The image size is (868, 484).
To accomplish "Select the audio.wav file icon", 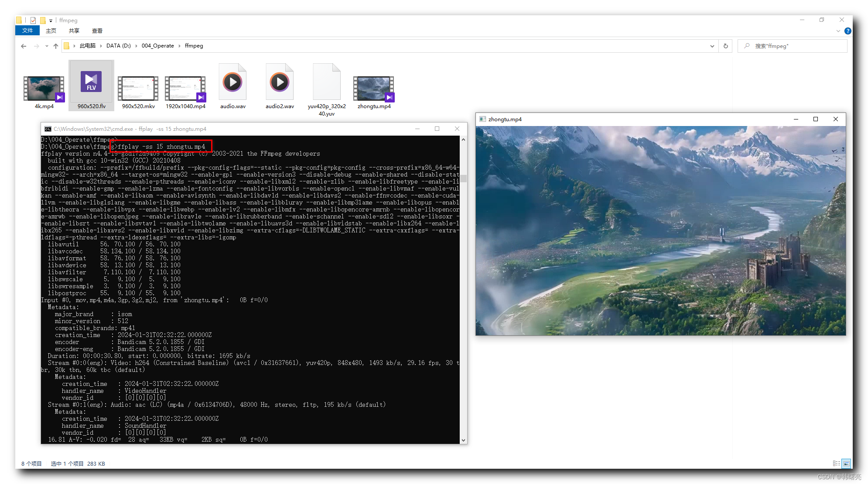I will (x=232, y=83).
